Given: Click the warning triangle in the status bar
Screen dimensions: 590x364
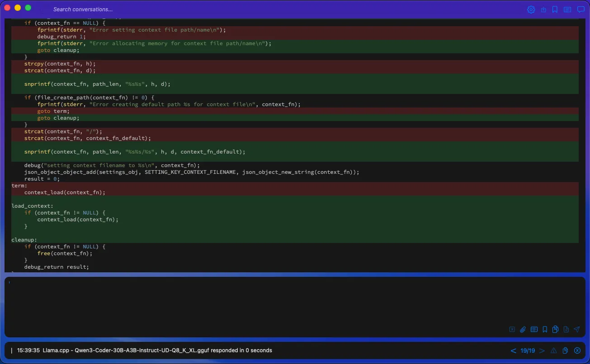Looking at the screenshot, I should pos(553,350).
